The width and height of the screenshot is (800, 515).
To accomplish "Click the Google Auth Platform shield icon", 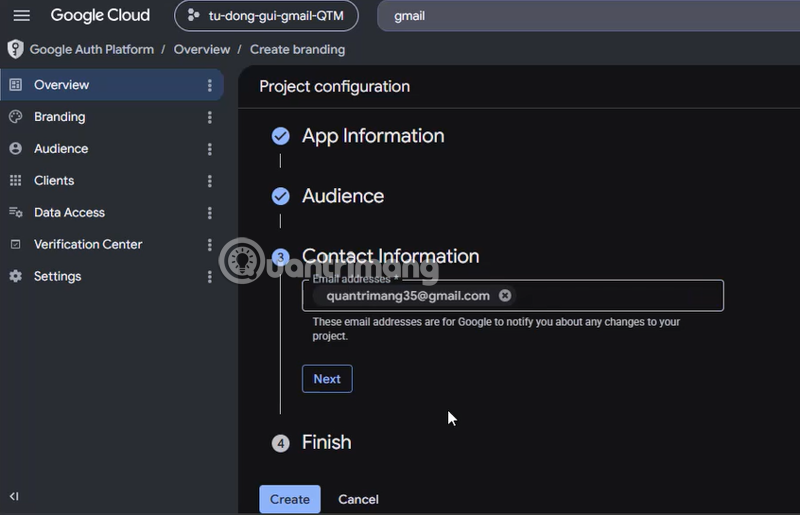I will pos(15,49).
